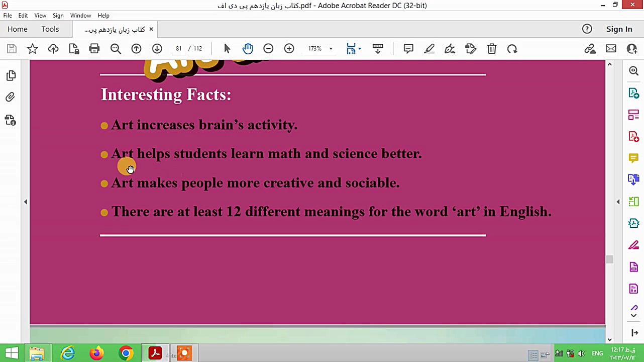Click the 'Interesting Facts:' heading text

click(x=166, y=95)
